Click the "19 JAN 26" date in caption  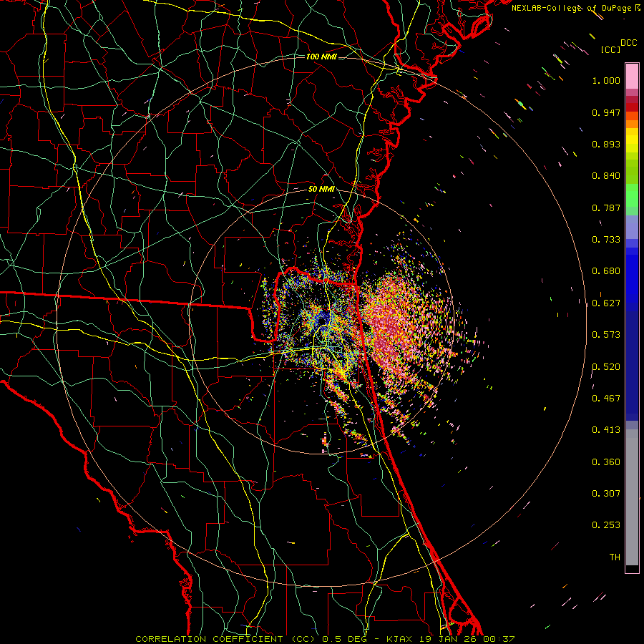pyautogui.click(x=449, y=639)
